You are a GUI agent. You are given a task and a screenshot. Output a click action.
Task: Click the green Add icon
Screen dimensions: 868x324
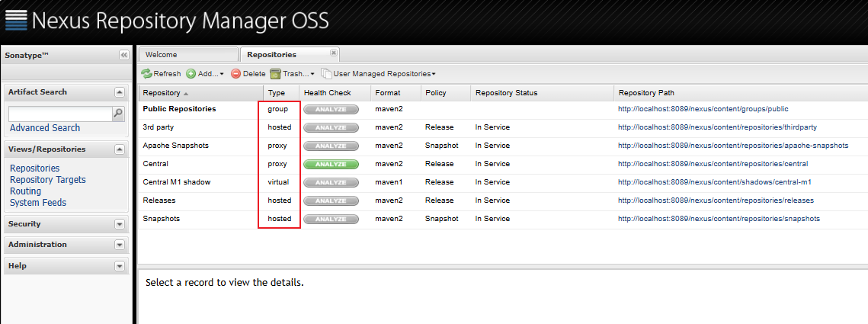tap(191, 74)
